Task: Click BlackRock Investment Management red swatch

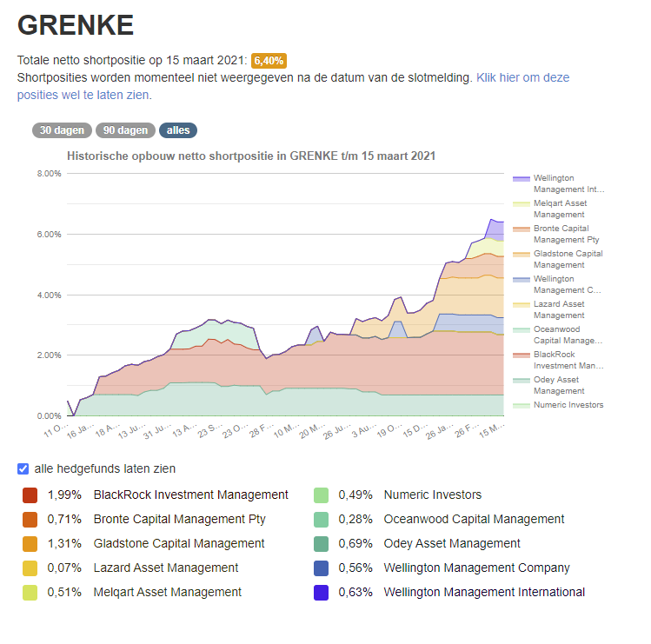Action: coord(30,495)
